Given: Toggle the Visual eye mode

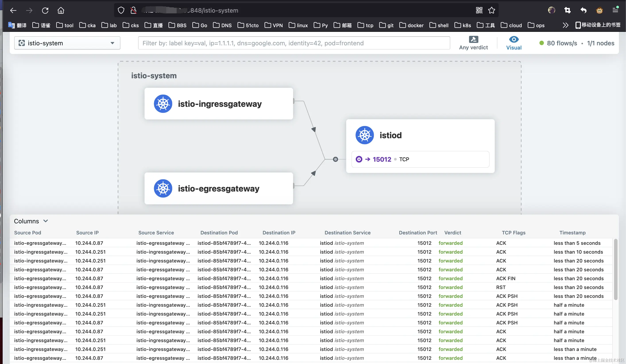Looking at the screenshot, I should click(514, 43).
